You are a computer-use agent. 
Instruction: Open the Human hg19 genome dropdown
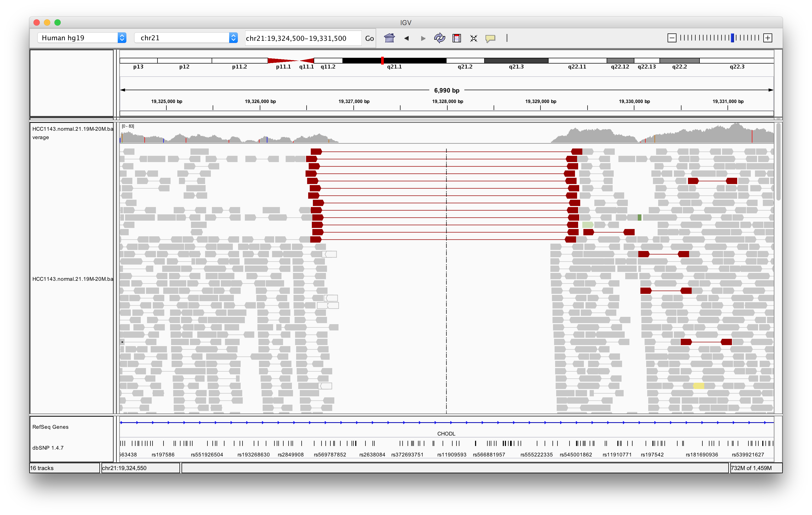point(82,38)
